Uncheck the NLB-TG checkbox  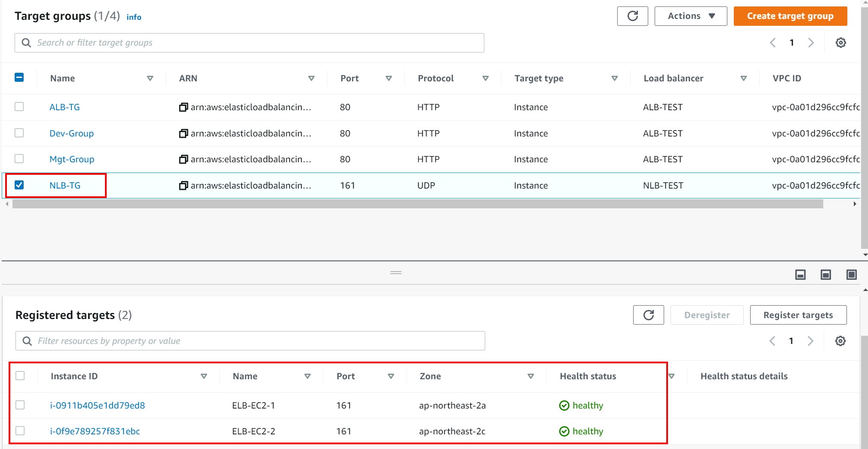click(19, 185)
